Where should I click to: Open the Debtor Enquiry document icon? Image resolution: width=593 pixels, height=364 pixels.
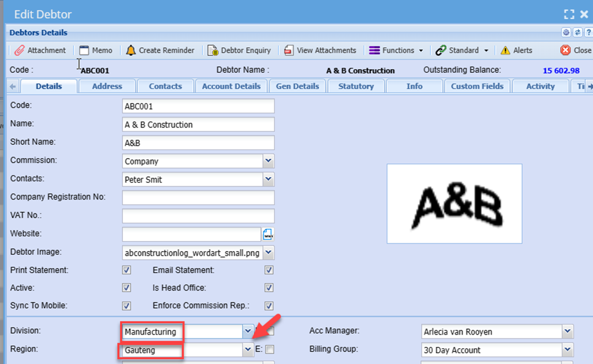pyautogui.click(x=213, y=50)
